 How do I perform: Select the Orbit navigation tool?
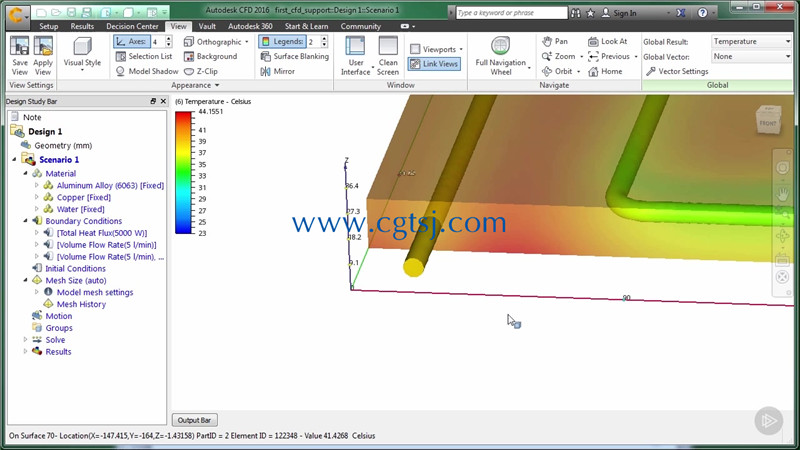pyautogui.click(x=557, y=71)
